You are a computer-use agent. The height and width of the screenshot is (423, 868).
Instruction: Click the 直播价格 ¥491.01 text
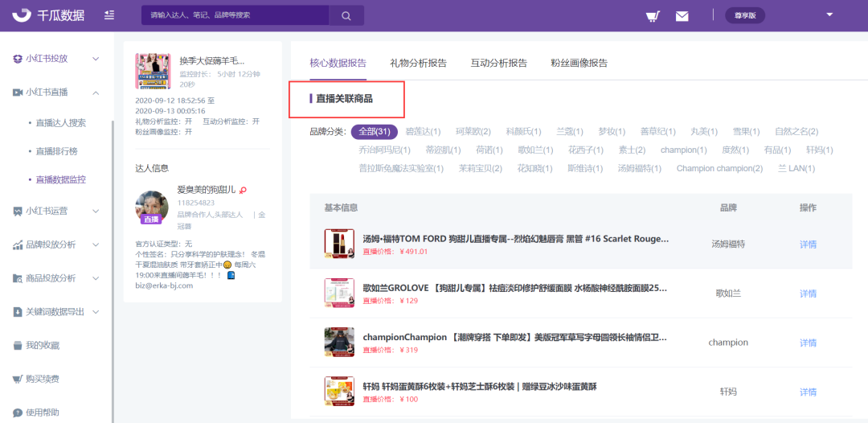pyautogui.click(x=395, y=252)
